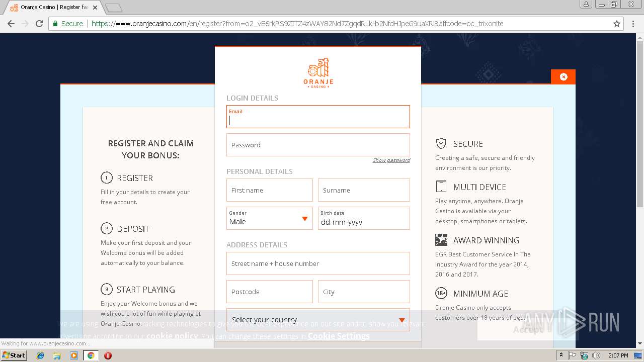Open the media player taskbar icon
The height and width of the screenshot is (362, 644).
tap(74, 355)
